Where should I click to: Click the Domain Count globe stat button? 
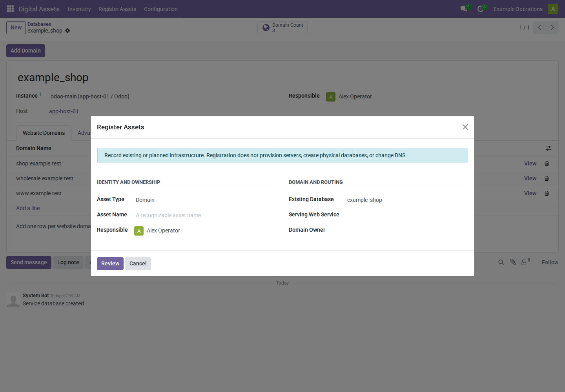point(282,27)
